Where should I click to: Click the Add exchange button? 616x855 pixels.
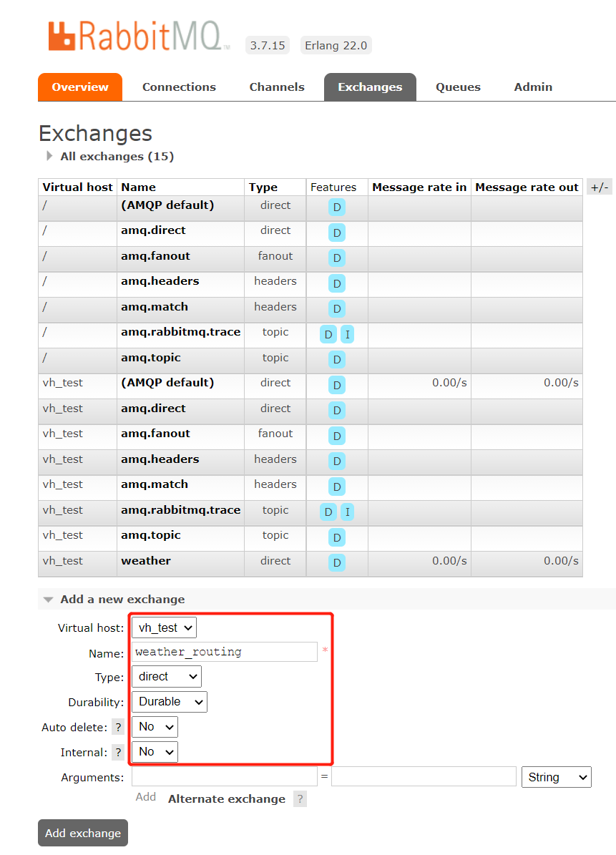(x=83, y=833)
